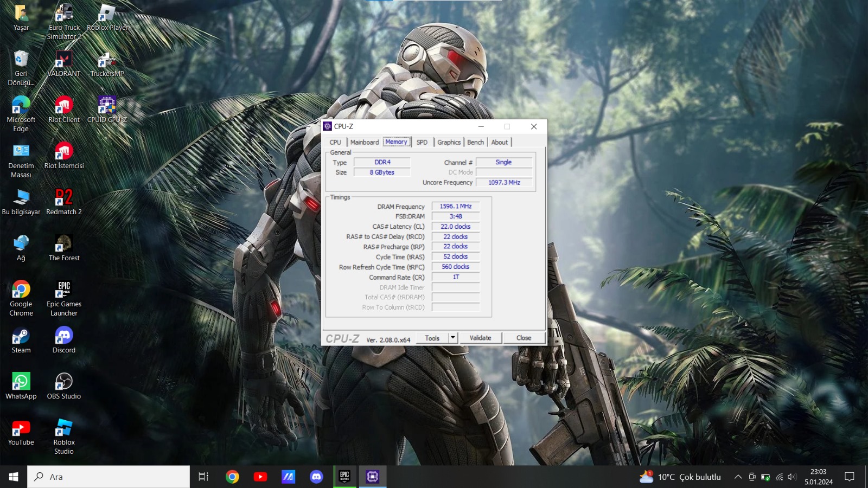The height and width of the screenshot is (488, 868).
Task: Open Microsoft Edge desktop shortcut
Action: [21, 114]
